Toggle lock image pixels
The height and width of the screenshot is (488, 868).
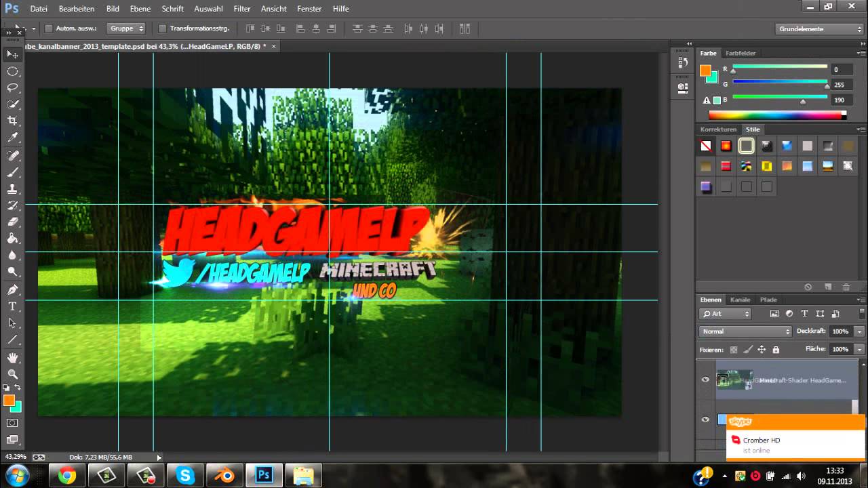click(x=748, y=350)
